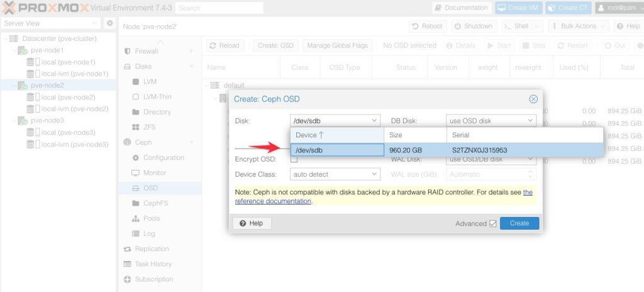This screenshot has height=292, width=644.
Task: Open the Shell button
Action: point(521,26)
